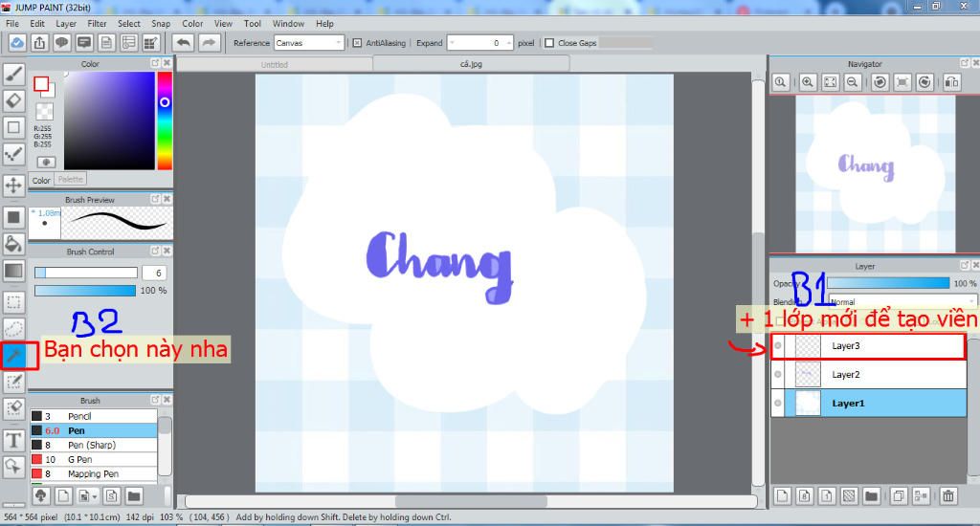Screen dimensions: 980x526
Task: Select the rectangular Select tool
Action: pyautogui.click(x=13, y=302)
